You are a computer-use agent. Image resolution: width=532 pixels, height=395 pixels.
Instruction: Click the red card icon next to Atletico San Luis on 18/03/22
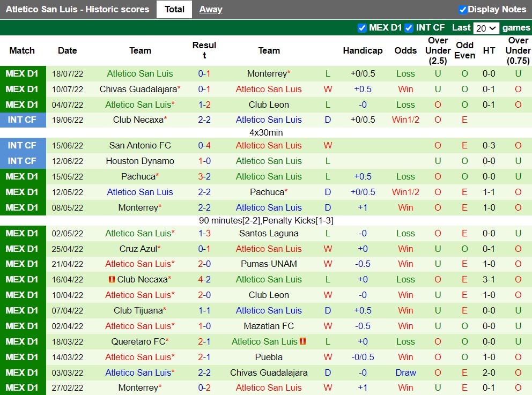303,341
